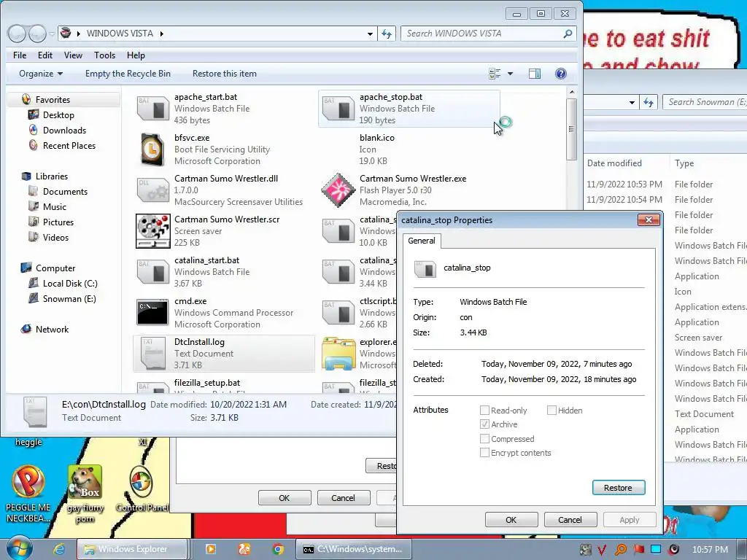Select Downloads in navigation pane

64,130
